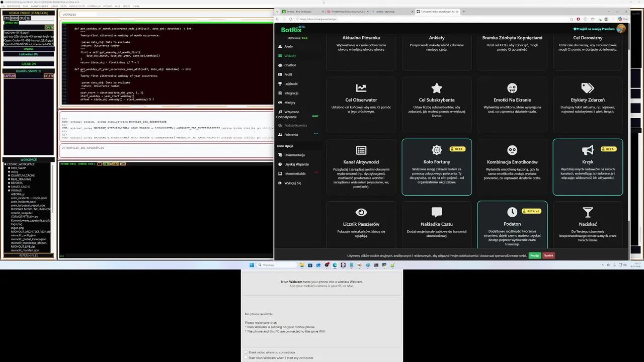Click the browser address bar
644x362 pixels.
click(433, 19)
